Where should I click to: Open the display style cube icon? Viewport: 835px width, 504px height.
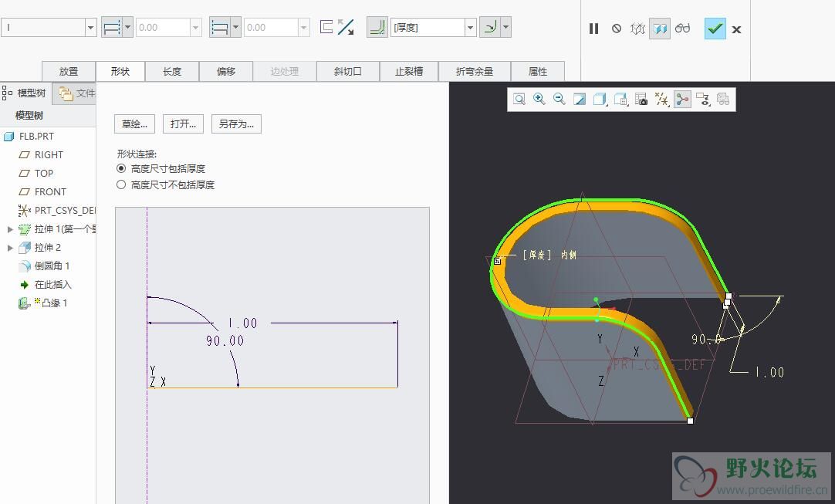[x=600, y=99]
